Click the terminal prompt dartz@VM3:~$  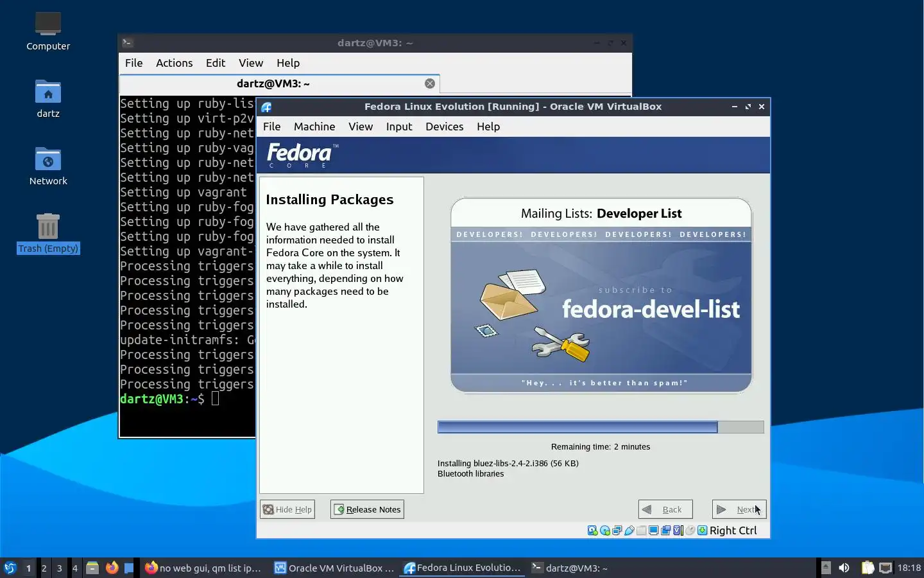(x=162, y=399)
